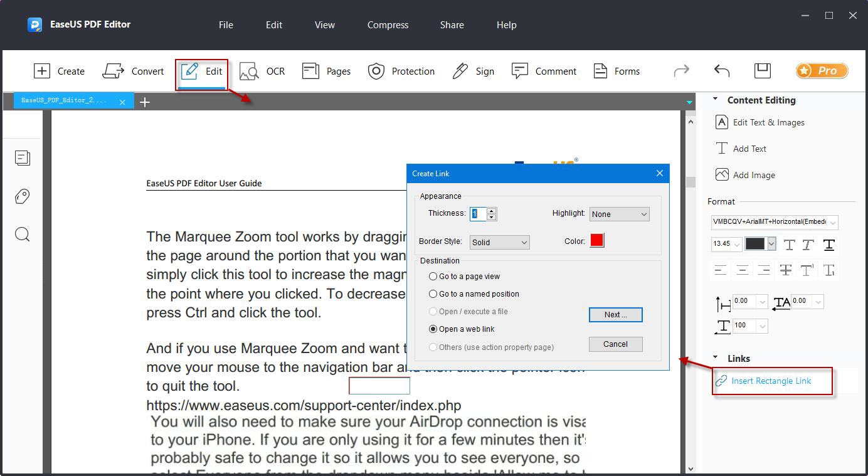Pick the red Color swatch
The width and height of the screenshot is (868, 476).
pos(596,241)
